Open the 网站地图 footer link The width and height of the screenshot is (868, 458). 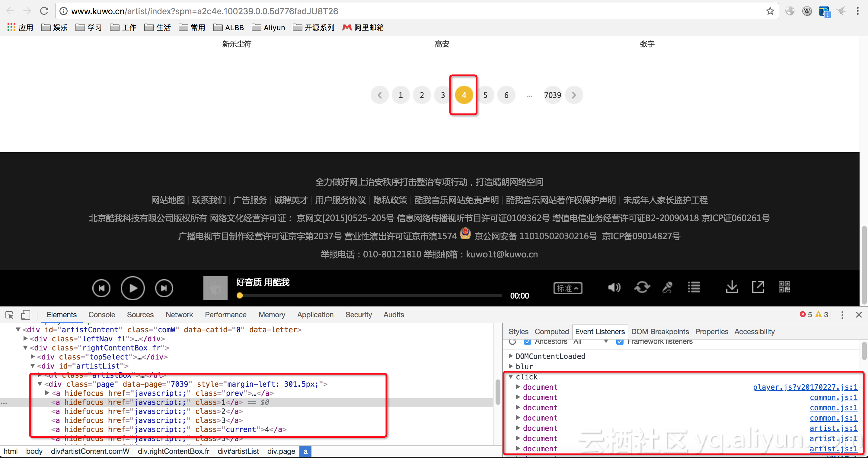coord(168,200)
